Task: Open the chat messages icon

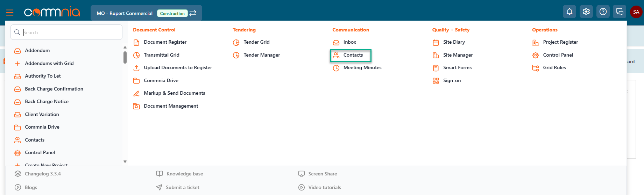Action: pyautogui.click(x=620, y=12)
